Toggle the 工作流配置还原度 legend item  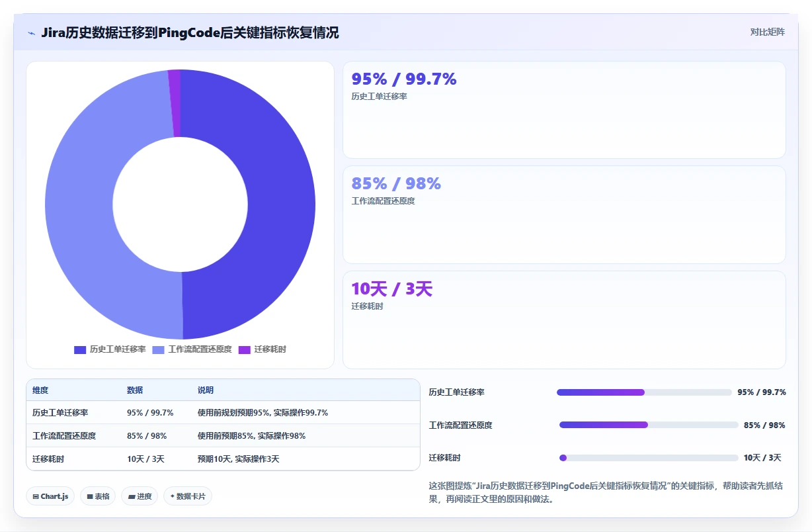point(192,349)
